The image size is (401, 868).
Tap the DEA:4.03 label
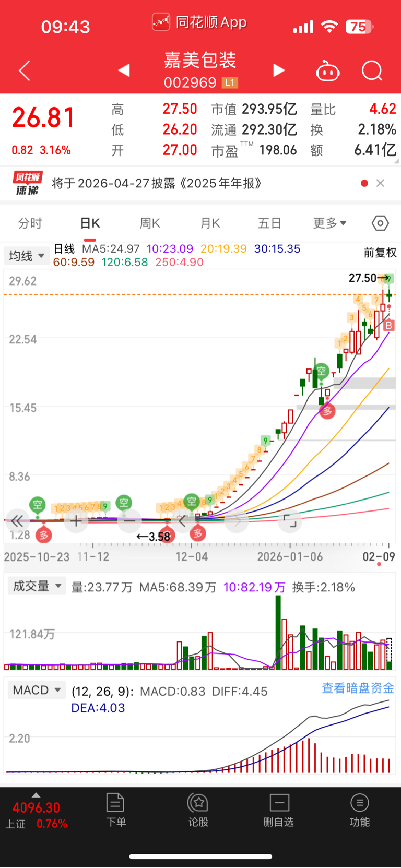pyautogui.click(x=98, y=708)
